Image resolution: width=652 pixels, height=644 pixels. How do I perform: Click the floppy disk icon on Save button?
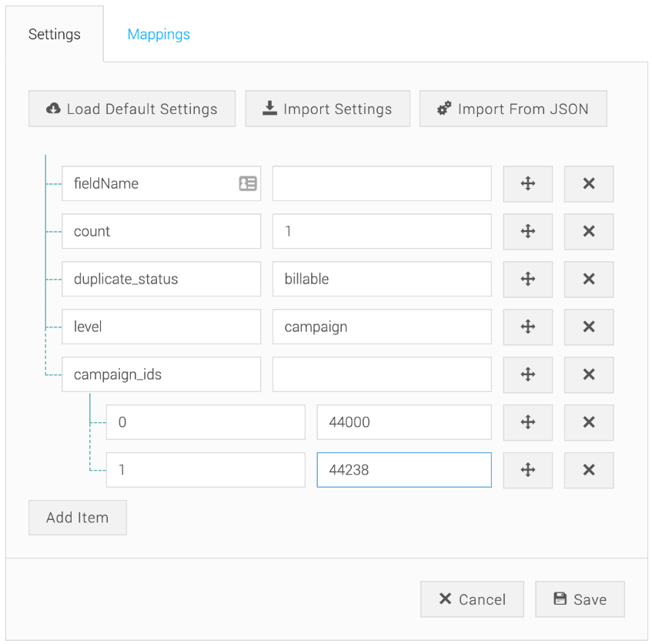tap(560, 599)
